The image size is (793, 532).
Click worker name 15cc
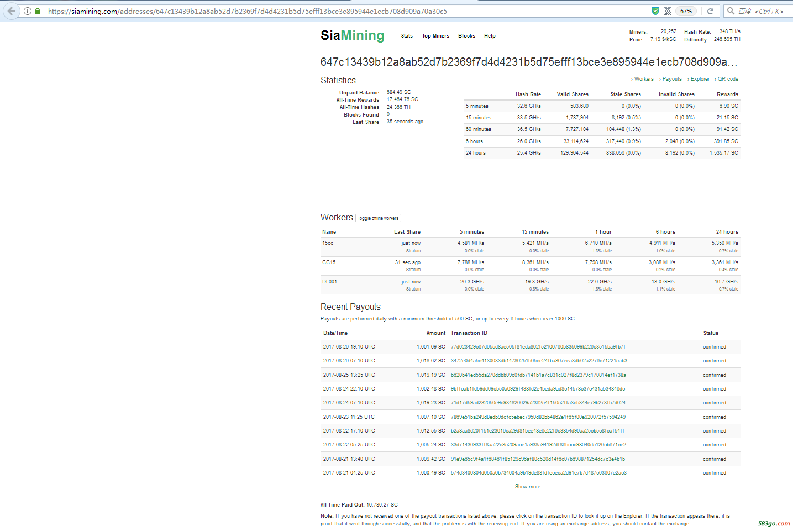[x=328, y=243]
